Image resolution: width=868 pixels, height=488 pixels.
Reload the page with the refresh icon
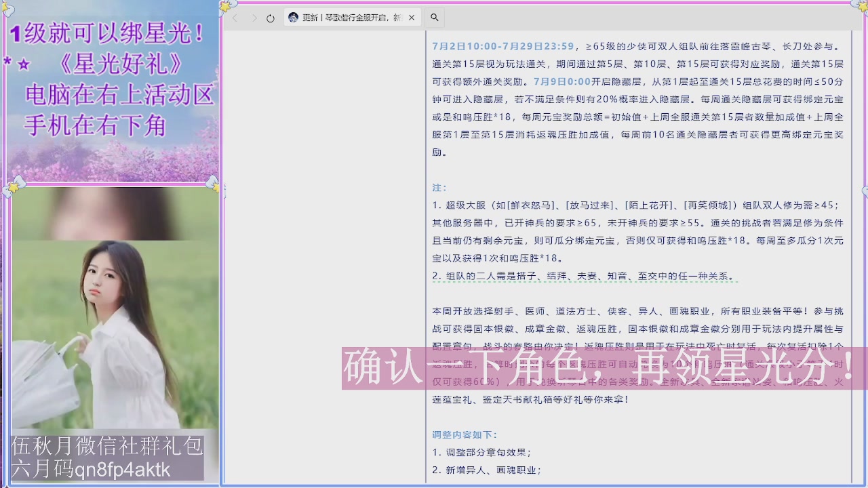click(x=271, y=18)
